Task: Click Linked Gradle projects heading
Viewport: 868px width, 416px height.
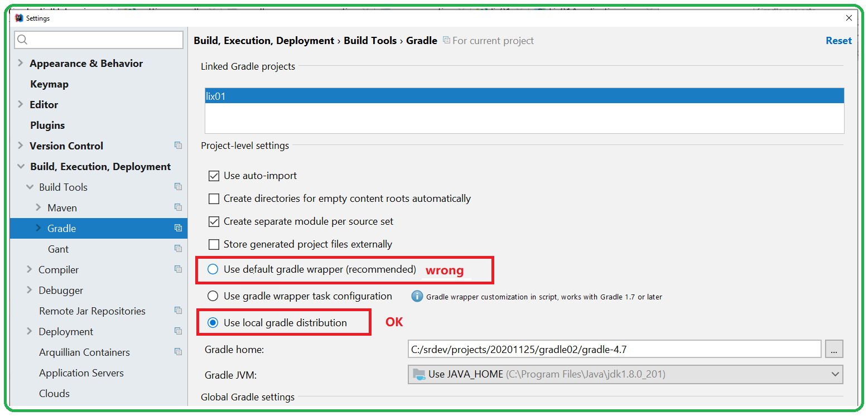Action: click(x=248, y=66)
